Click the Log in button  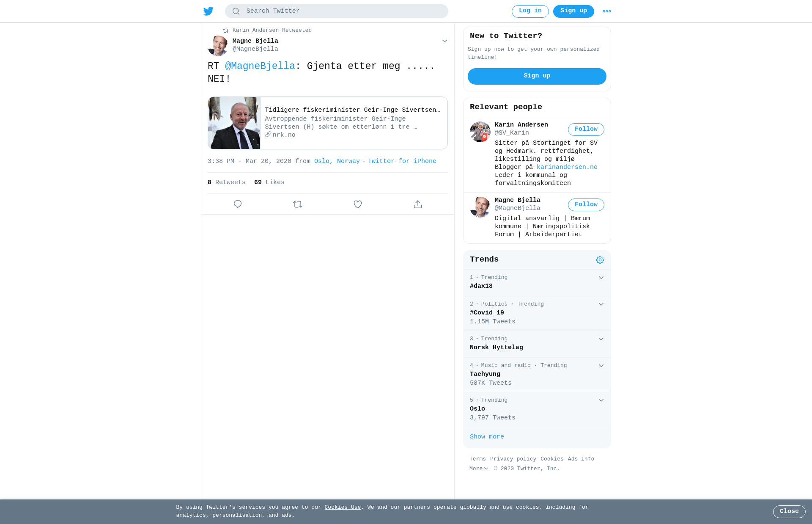pyautogui.click(x=530, y=11)
